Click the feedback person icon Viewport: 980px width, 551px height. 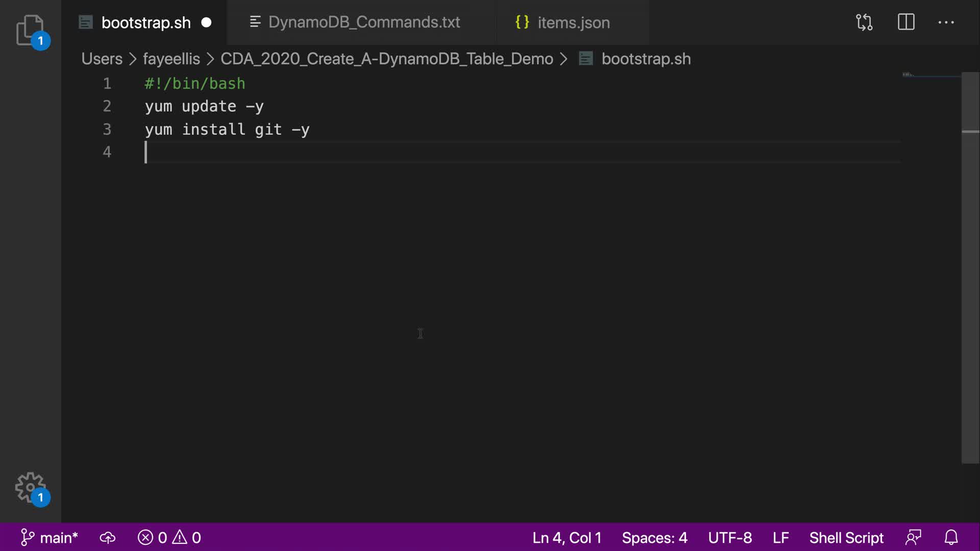pyautogui.click(x=913, y=538)
